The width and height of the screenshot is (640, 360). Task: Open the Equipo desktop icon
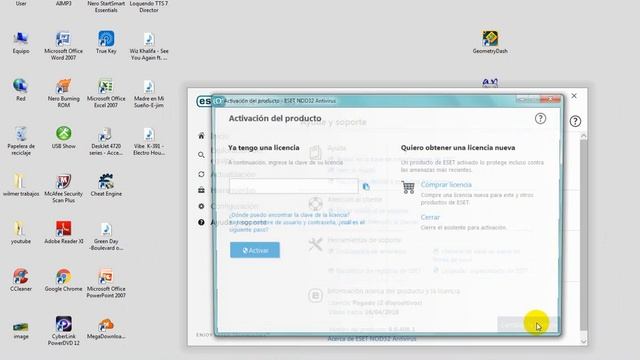click(20, 42)
